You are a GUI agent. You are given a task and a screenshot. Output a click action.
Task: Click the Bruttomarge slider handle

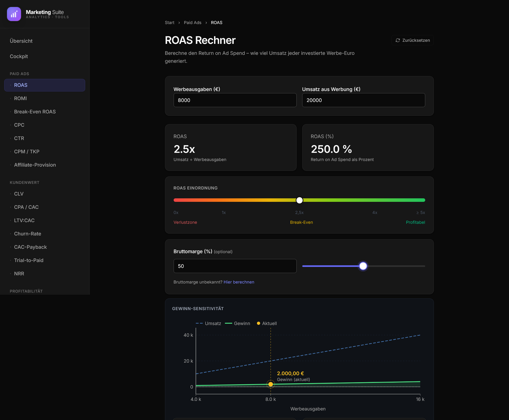363,266
